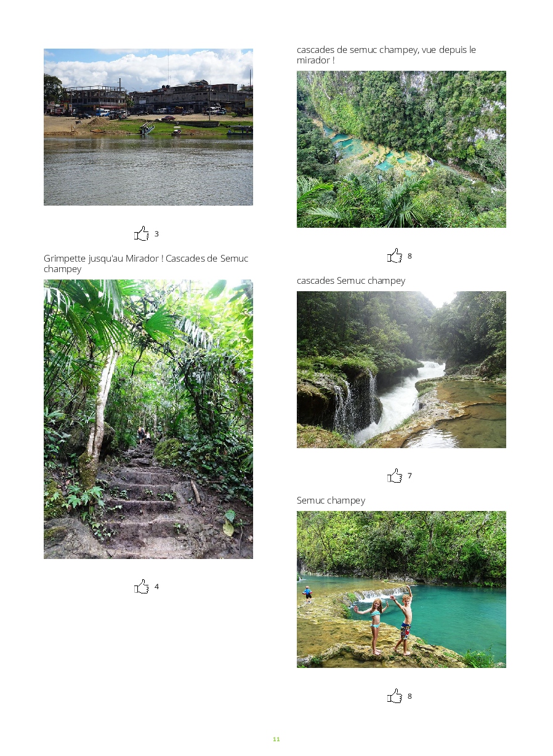Click the like count 7
The image size is (553, 756).
point(410,476)
